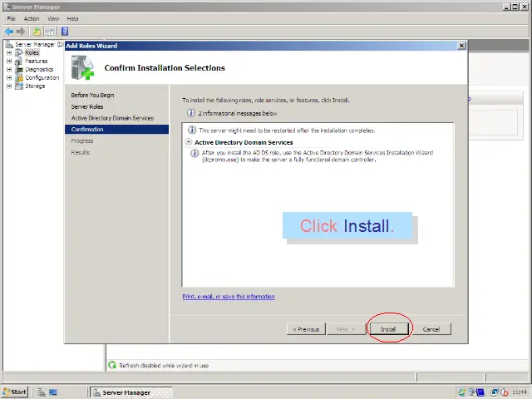Click the network icon in the system tray
Viewport: 532px width, 399px height.
coord(495,392)
